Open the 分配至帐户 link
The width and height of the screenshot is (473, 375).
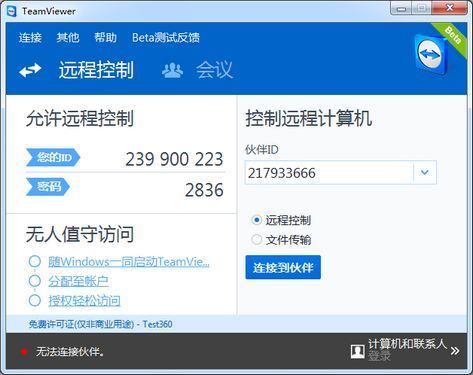(78, 281)
